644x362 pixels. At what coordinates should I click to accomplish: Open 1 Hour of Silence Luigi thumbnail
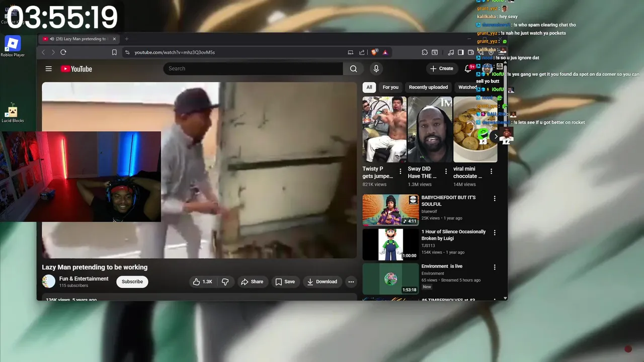[390, 244]
